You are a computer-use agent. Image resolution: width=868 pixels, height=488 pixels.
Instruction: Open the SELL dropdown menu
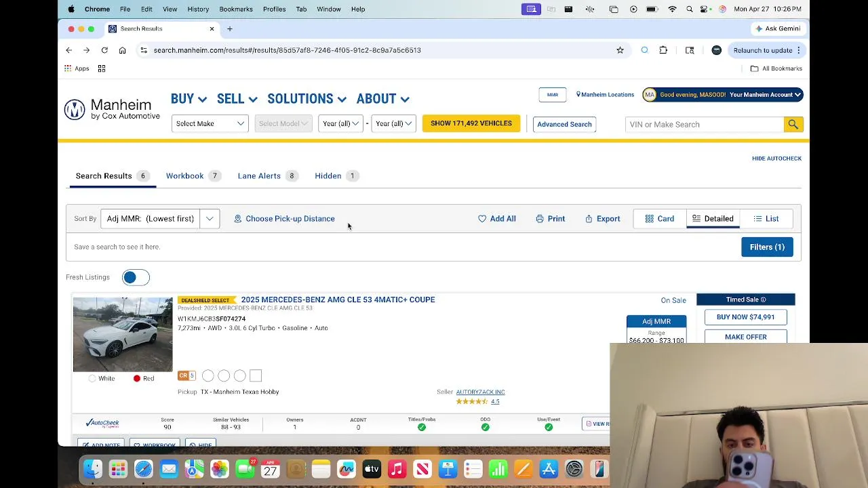click(x=237, y=99)
